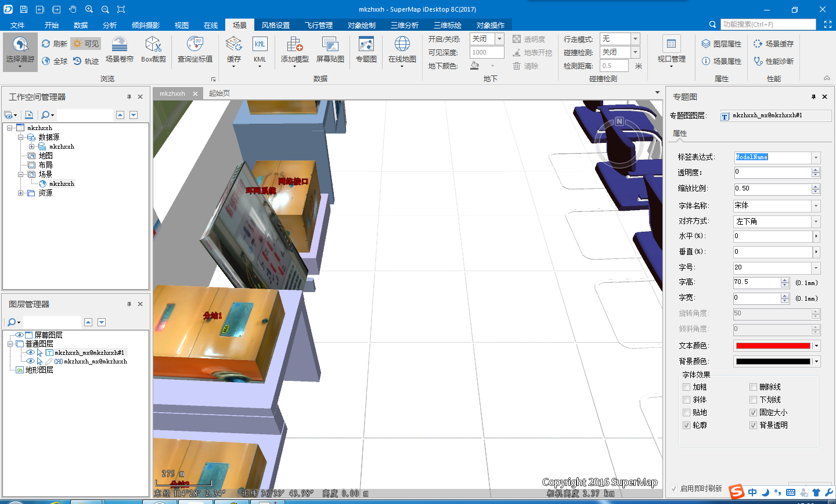Switch to the 开始 ribbon tab
Image resolution: width=836 pixels, height=504 pixels.
52,25
